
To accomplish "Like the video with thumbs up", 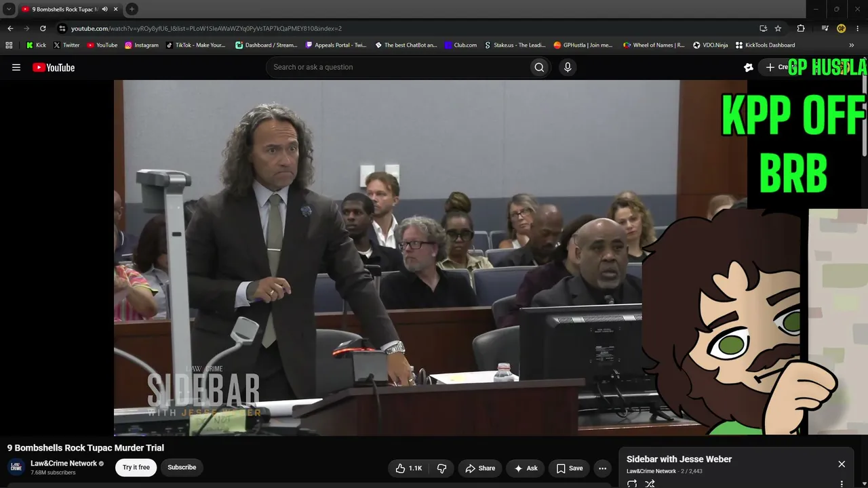I will click(409, 468).
